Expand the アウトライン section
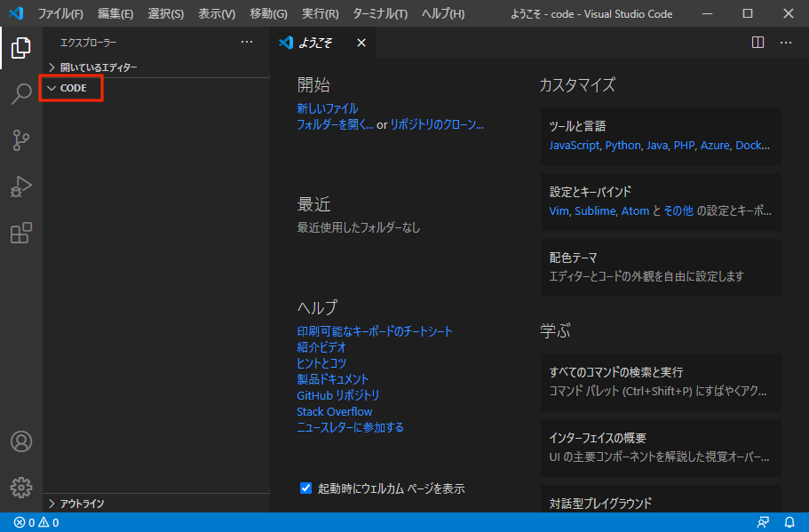This screenshot has width=809, height=532. [156, 503]
